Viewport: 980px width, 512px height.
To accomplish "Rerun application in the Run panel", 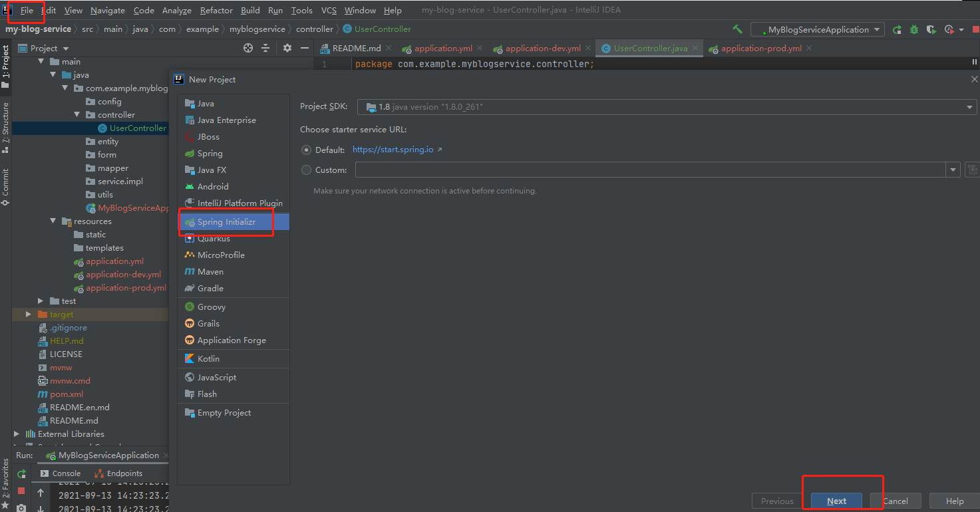I will [x=21, y=474].
